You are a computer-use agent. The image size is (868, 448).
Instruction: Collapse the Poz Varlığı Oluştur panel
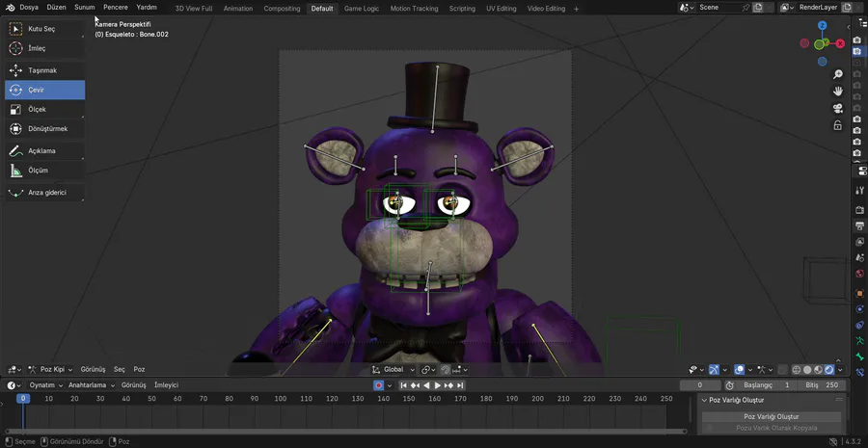705,400
